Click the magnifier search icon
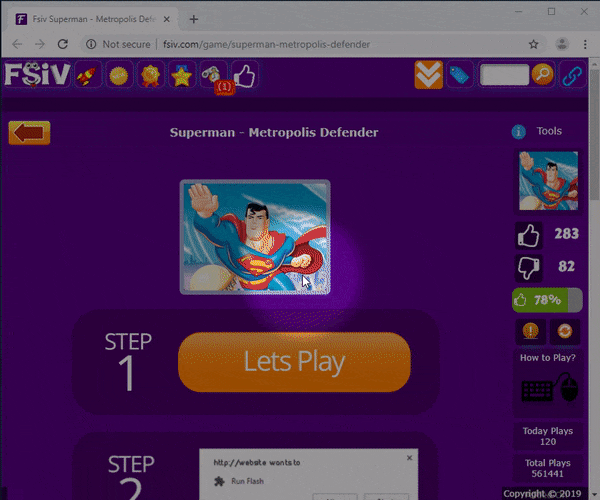This screenshot has width=600, height=500. [x=542, y=75]
